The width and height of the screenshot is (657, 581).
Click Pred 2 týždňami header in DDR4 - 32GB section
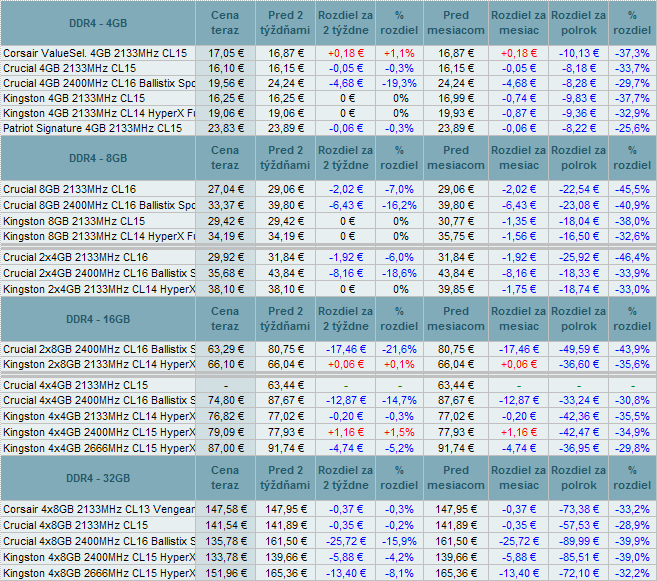pyautogui.click(x=285, y=478)
